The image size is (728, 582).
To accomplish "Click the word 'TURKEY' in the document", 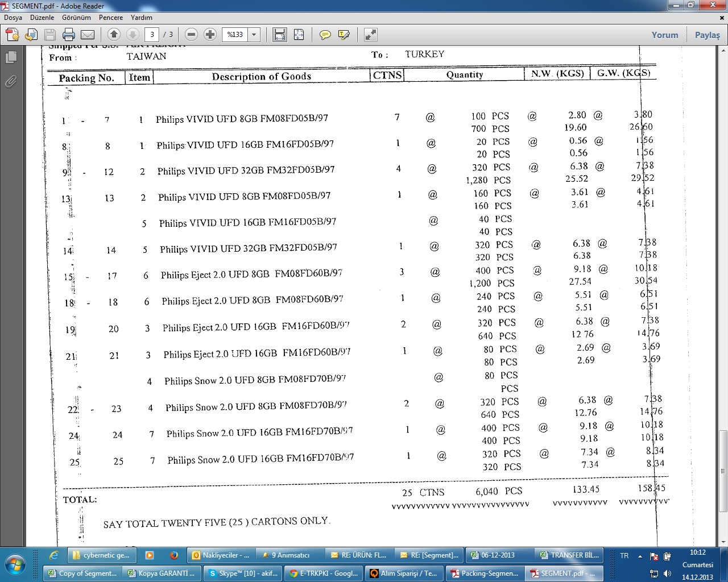I will pyautogui.click(x=424, y=54).
